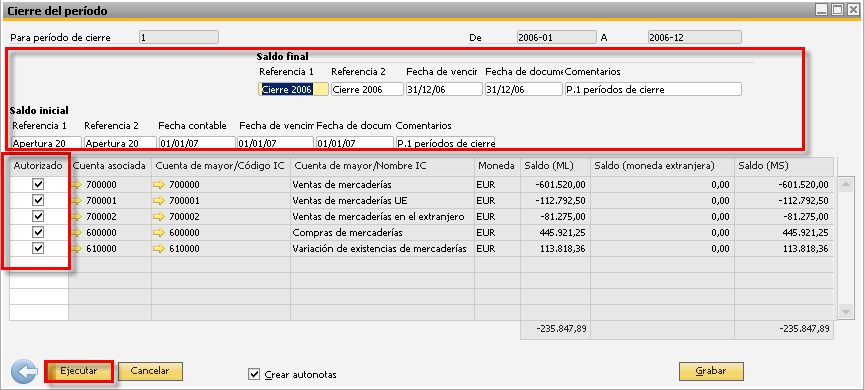Open link arrow for associated account 600000
The image size is (865, 390).
77,233
